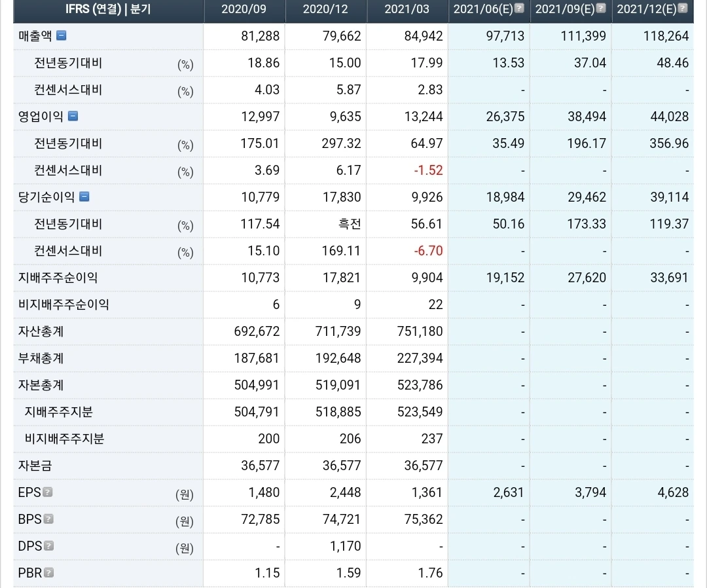The width and height of the screenshot is (707, 588).
Task: Select growth value 356.96
Action: click(669, 143)
